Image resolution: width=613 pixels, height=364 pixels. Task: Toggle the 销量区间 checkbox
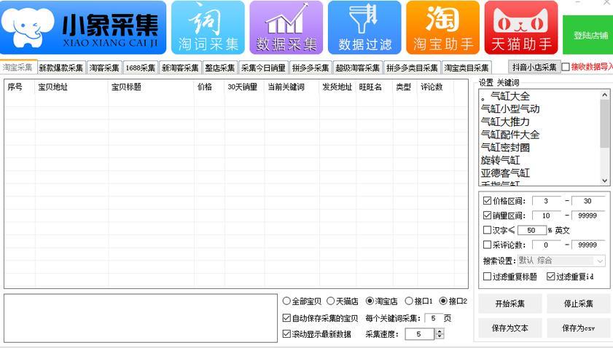pos(487,215)
